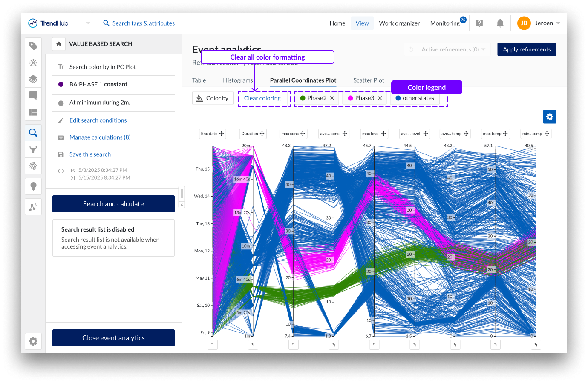This screenshot has width=588, height=383.
Task: Click the lightbulb icon in sidebar
Action: (33, 186)
